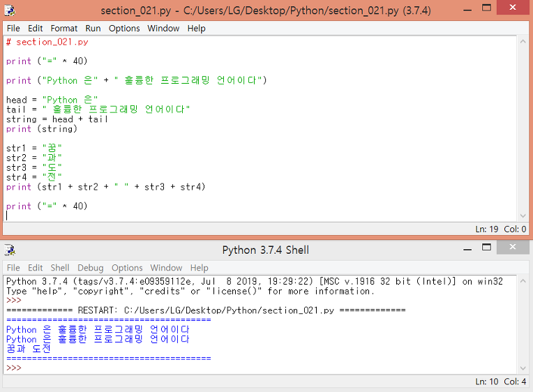
Task: Click the Shell scrollbar up arrow
Action: [x=523, y=281]
